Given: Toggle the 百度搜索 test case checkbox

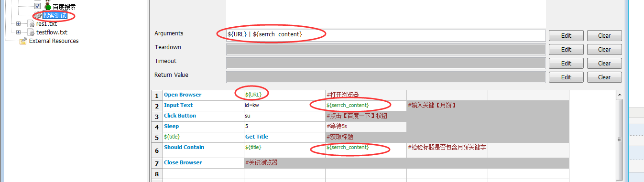Looking at the screenshot, I should point(38,6).
